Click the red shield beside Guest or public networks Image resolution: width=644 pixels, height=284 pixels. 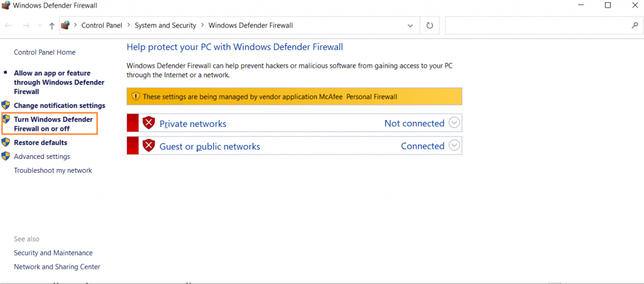[148, 146]
